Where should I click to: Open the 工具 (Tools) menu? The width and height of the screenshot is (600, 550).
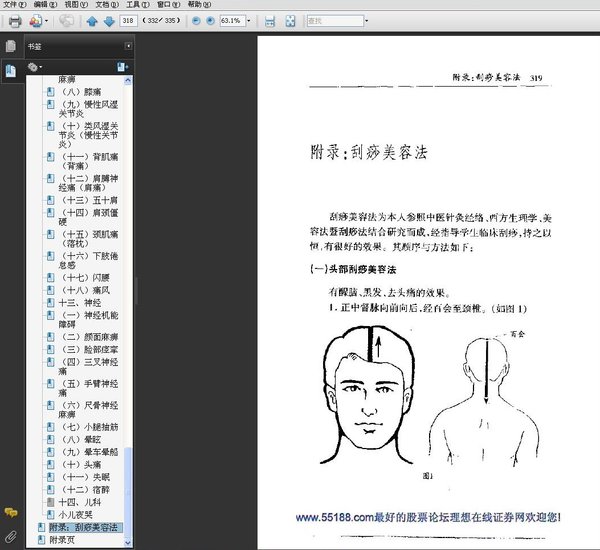[x=138, y=4]
